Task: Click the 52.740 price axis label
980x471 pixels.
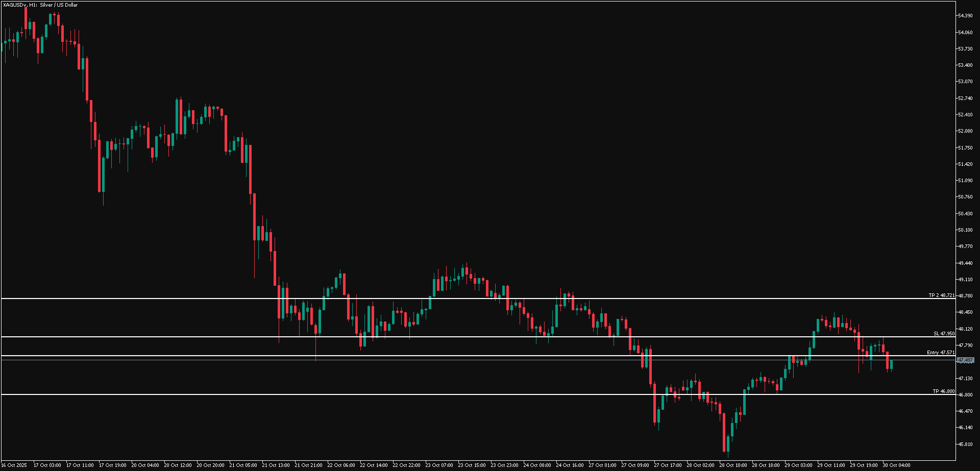Action: coord(965,98)
